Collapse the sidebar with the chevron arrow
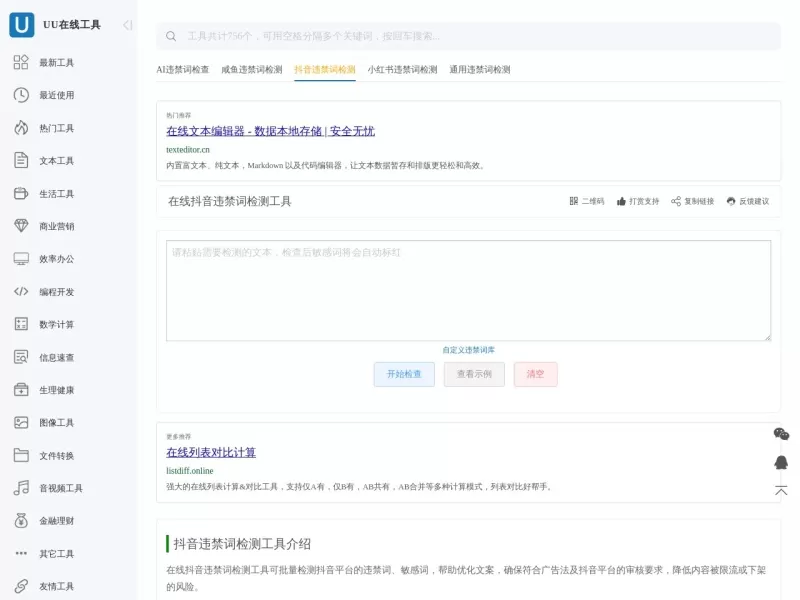 [x=126, y=26]
